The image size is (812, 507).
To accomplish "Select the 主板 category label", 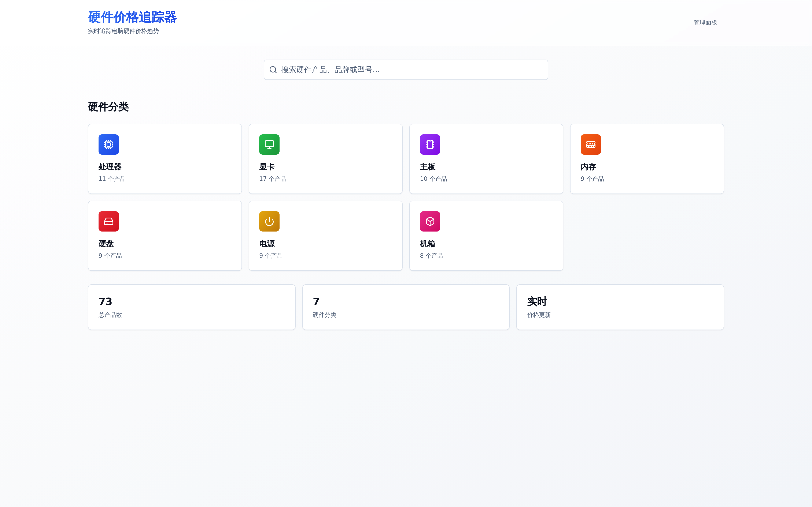I will 427,167.
